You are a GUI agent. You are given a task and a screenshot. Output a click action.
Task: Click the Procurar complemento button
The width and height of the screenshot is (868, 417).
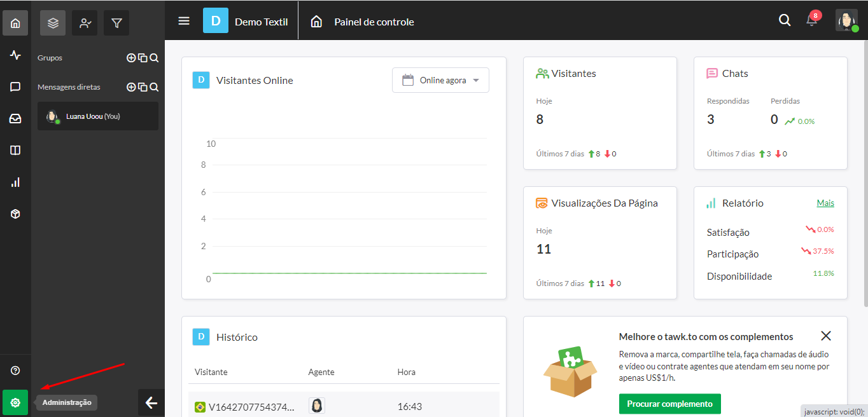[670, 404]
